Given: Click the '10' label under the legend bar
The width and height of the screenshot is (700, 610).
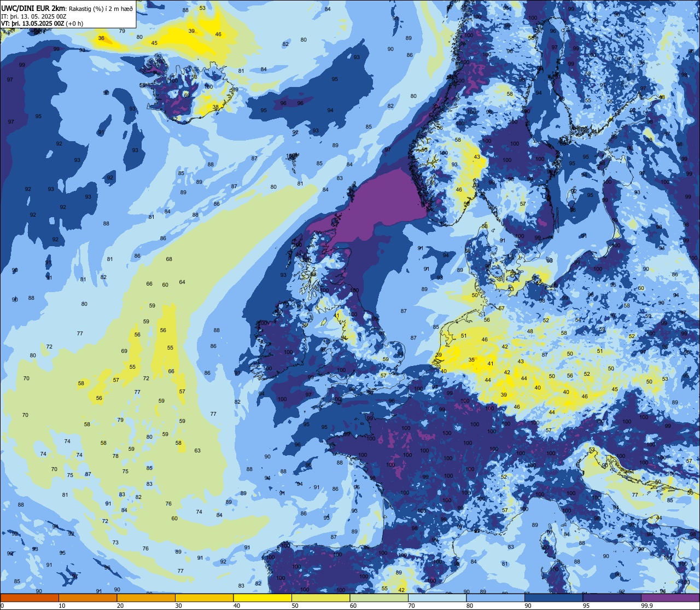Looking at the screenshot, I should click(62, 606).
